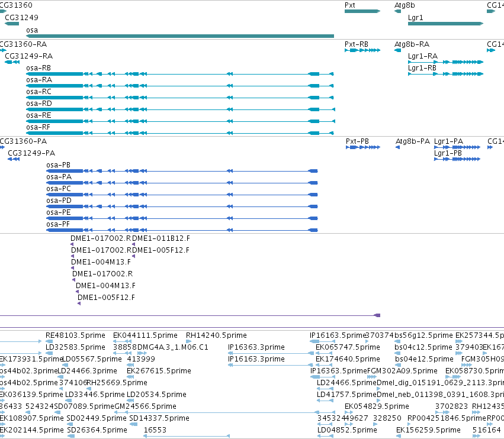Select the Pxt gene label
Image resolution: width=504 pixels, height=439 pixels.
349,5
